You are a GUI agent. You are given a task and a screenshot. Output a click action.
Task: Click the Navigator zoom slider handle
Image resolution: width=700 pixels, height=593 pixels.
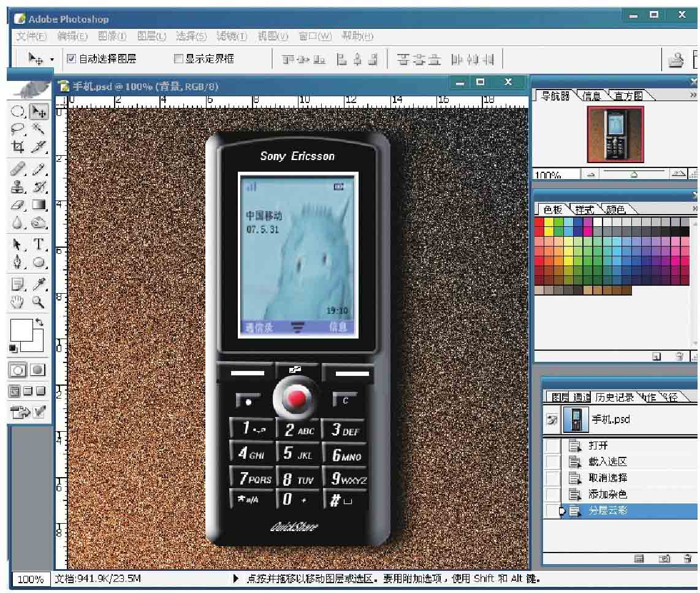(x=634, y=175)
